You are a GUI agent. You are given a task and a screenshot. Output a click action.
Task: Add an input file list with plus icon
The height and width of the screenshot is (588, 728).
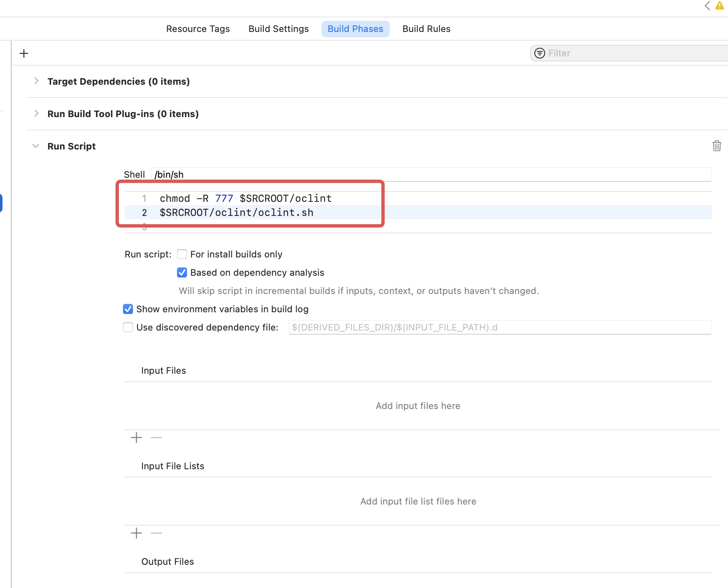pos(136,533)
